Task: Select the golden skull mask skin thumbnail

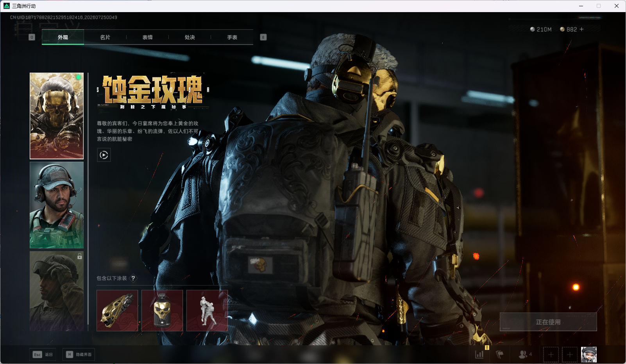Action: pyautogui.click(x=57, y=116)
